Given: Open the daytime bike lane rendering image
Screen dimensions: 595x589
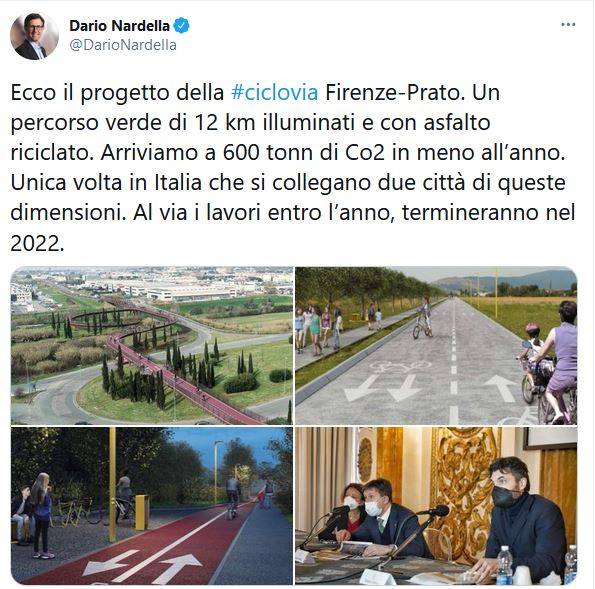Looking at the screenshot, I should [436, 345].
